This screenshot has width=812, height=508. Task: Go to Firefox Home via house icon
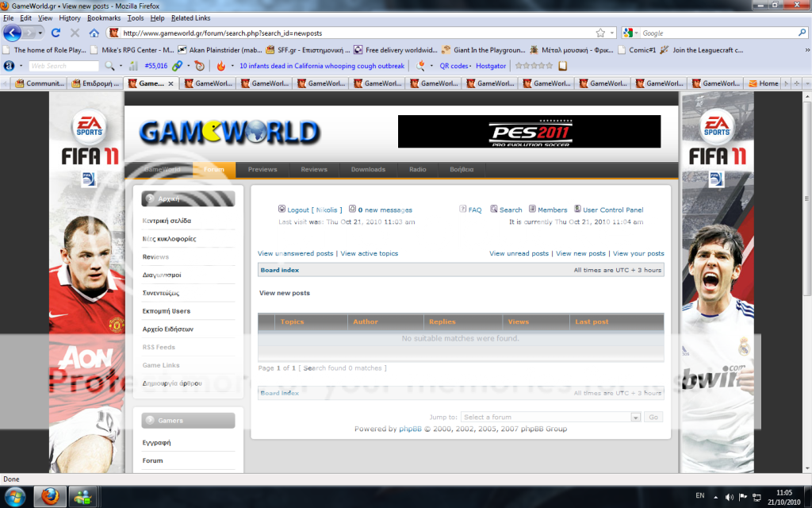click(x=94, y=33)
